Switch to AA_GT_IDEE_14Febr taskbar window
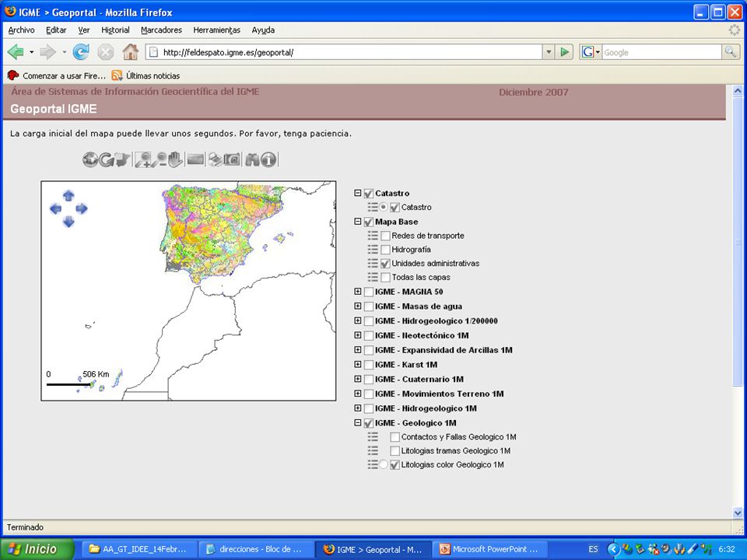 point(138,549)
